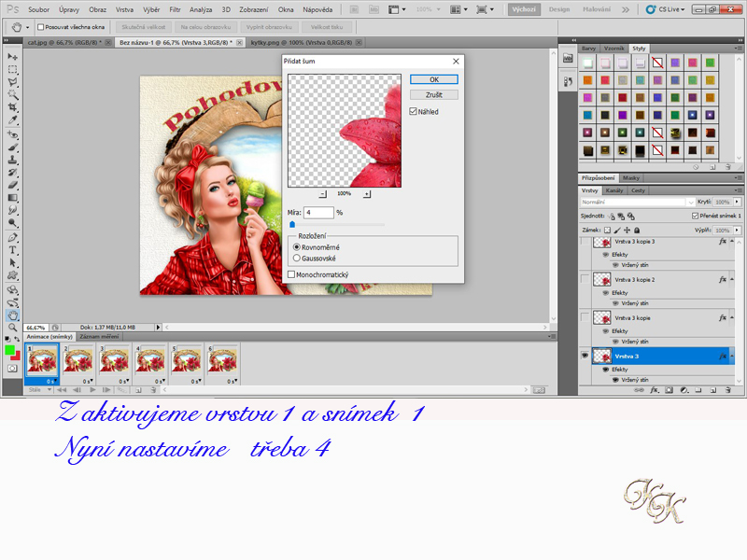Select the Eraser tool
Viewport: 747px width, 560px height.
[12, 185]
